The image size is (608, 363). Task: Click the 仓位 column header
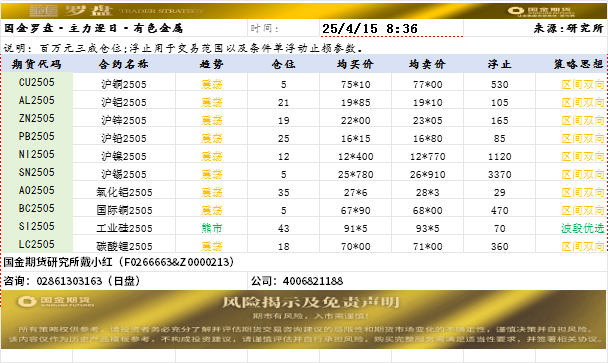point(283,64)
